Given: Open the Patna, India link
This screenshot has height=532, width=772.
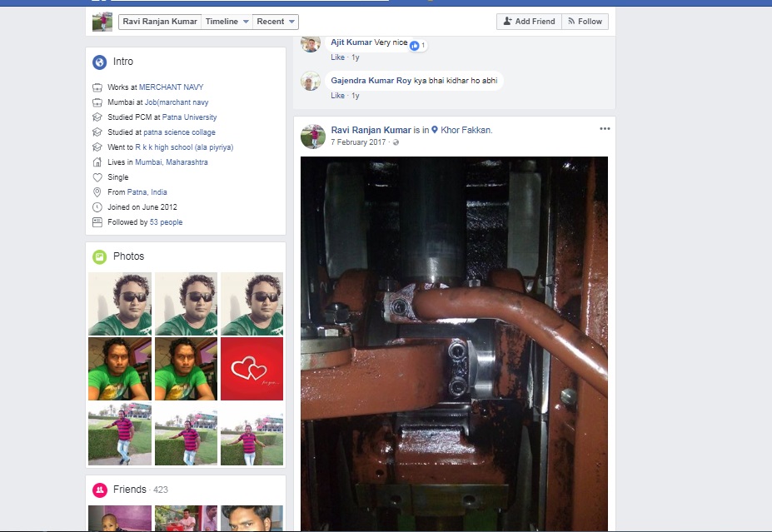Looking at the screenshot, I should pyautogui.click(x=147, y=192).
